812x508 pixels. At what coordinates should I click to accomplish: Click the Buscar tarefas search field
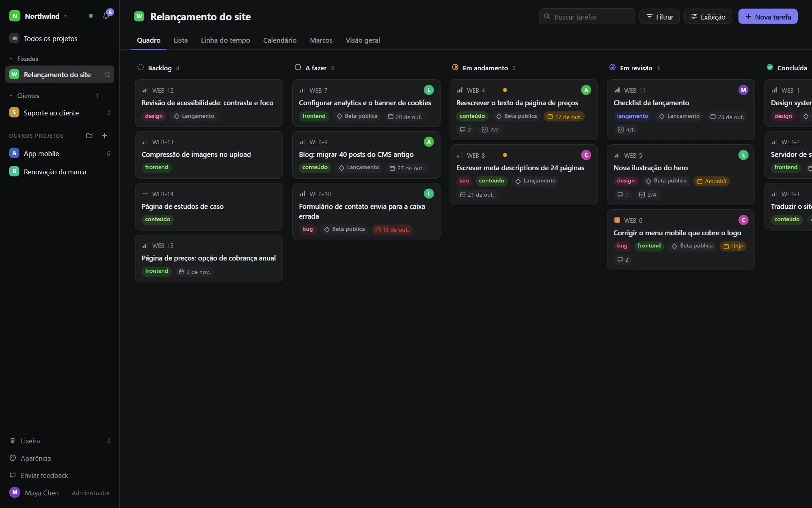[587, 17]
